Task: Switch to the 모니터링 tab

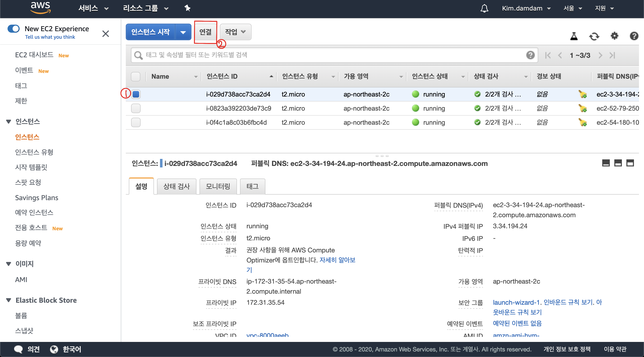Action: pyautogui.click(x=218, y=186)
